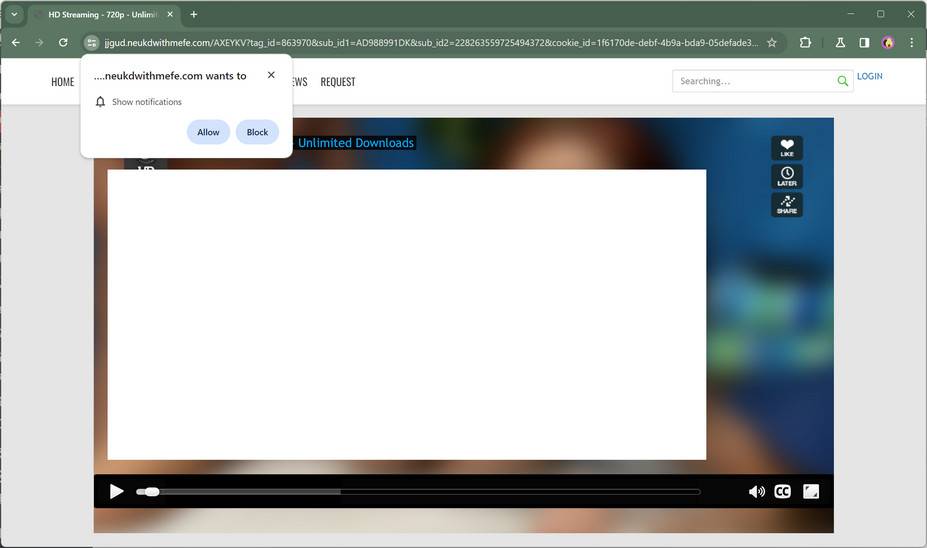Screen dimensions: 927x548
Task: Open site information icon in address bar
Action: pos(91,43)
